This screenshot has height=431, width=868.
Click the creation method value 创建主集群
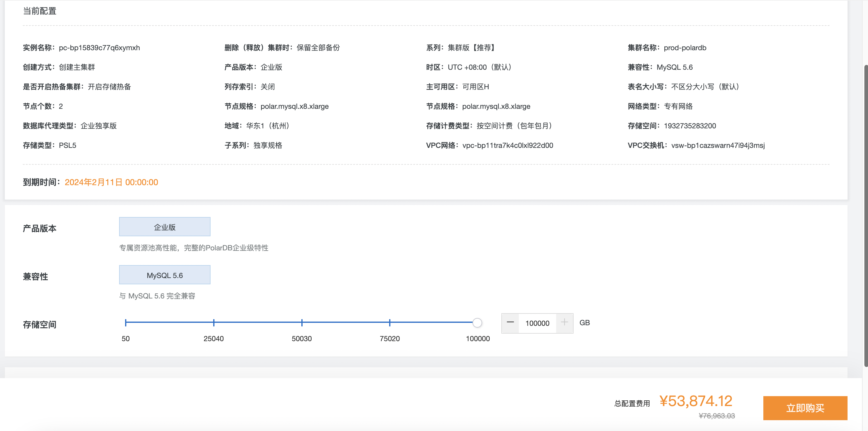(77, 67)
